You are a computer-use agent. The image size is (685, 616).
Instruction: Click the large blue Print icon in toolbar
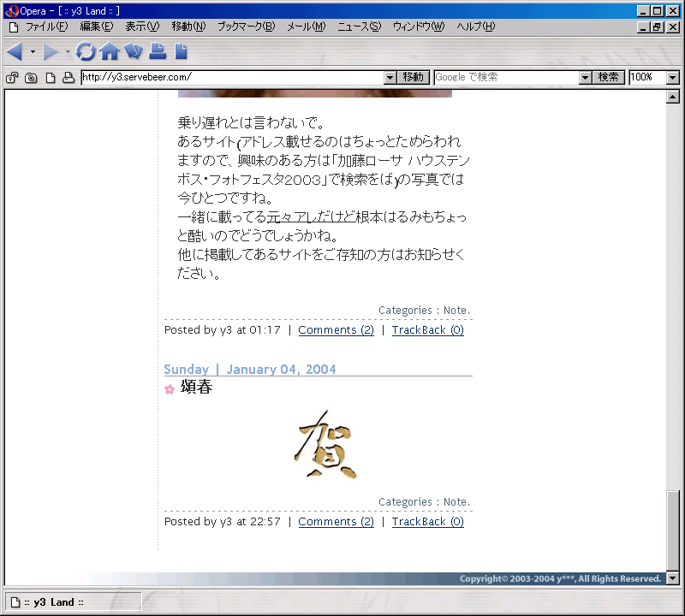[x=158, y=51]
